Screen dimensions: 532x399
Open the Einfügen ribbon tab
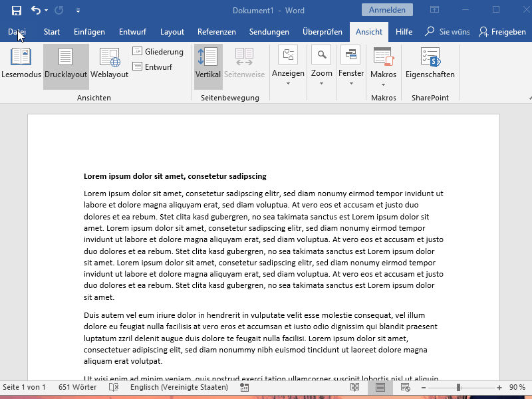coord(89,32)
